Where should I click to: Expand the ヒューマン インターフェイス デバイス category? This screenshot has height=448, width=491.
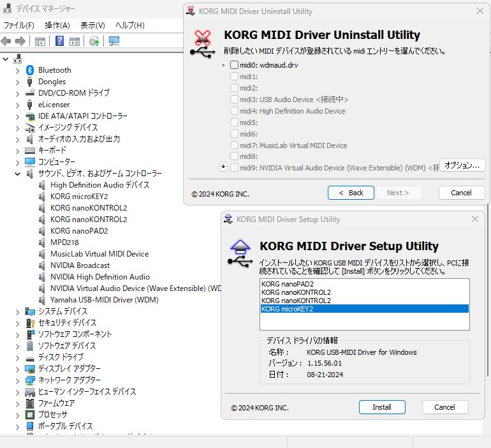pos(18,392)
